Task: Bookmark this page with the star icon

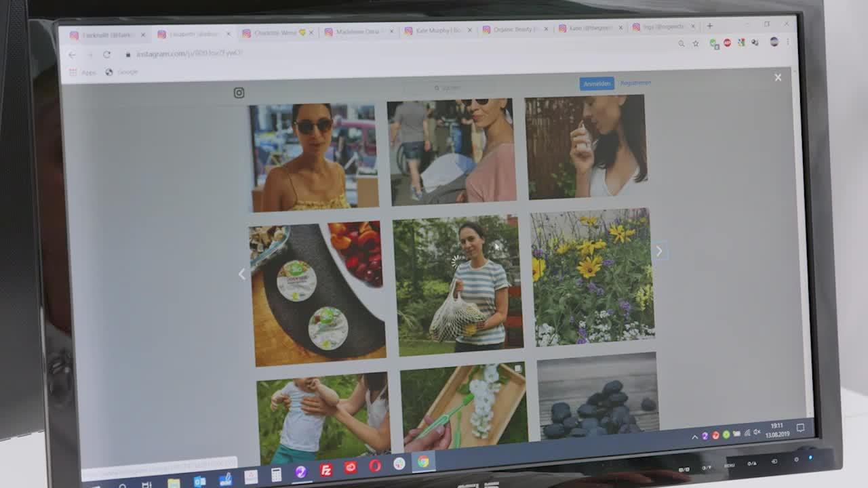Action: pos(695,43)
